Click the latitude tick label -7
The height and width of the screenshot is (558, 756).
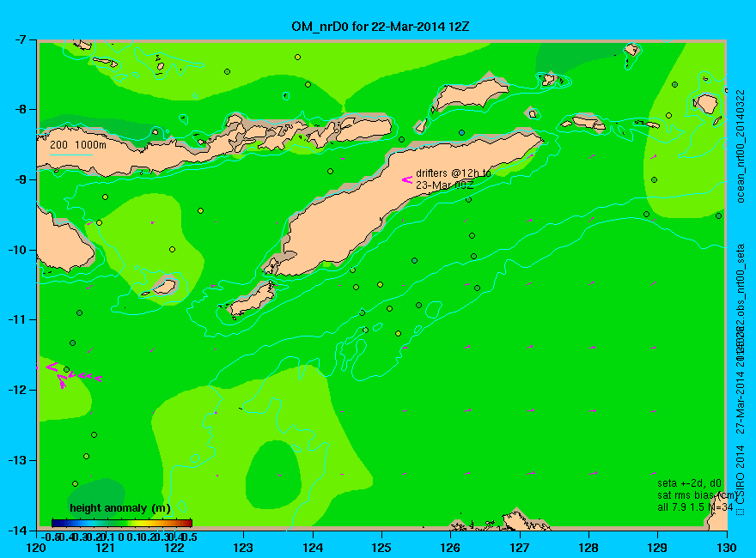(x=19, y=39)
